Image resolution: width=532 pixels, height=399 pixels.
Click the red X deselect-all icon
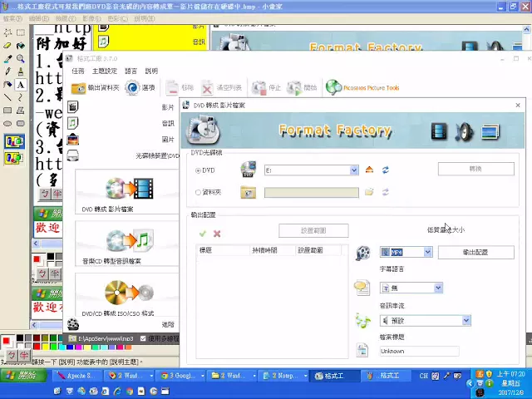[x=217, y=234]
